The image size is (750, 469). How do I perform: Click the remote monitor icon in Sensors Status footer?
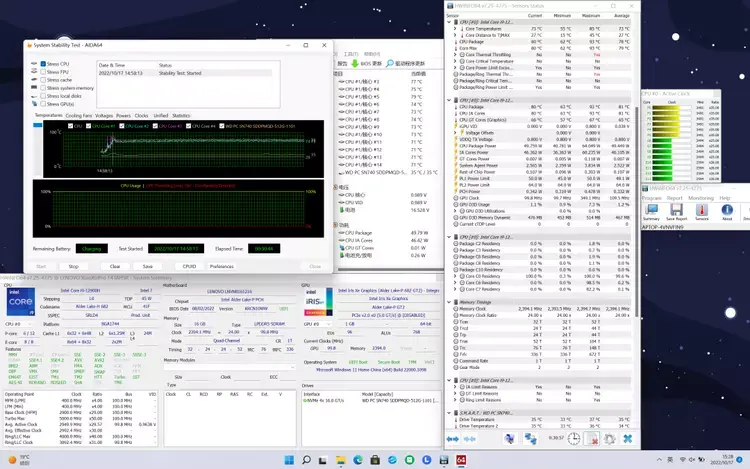coord(510,438)
